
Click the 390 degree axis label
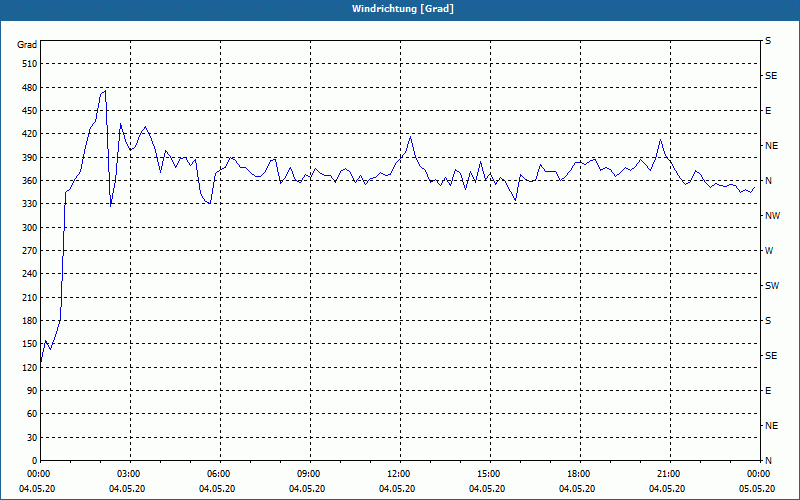(x=30, y=158)
